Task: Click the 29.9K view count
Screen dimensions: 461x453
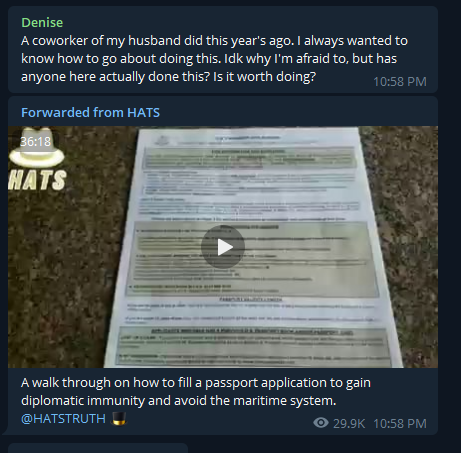Action: click(x=349, y=424)
